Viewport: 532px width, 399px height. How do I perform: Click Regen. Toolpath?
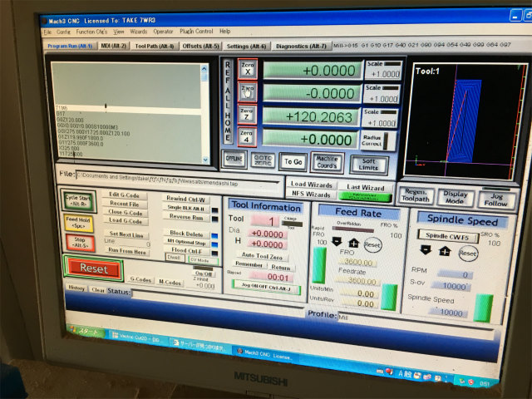416,195
